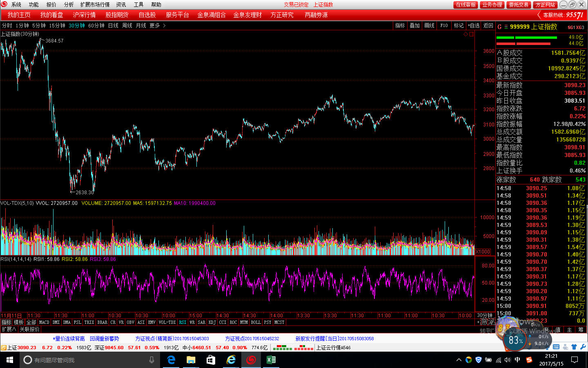Click the volume speaker tray icon
The width and height of the screenshot is (588, 368).
point(508,360)
